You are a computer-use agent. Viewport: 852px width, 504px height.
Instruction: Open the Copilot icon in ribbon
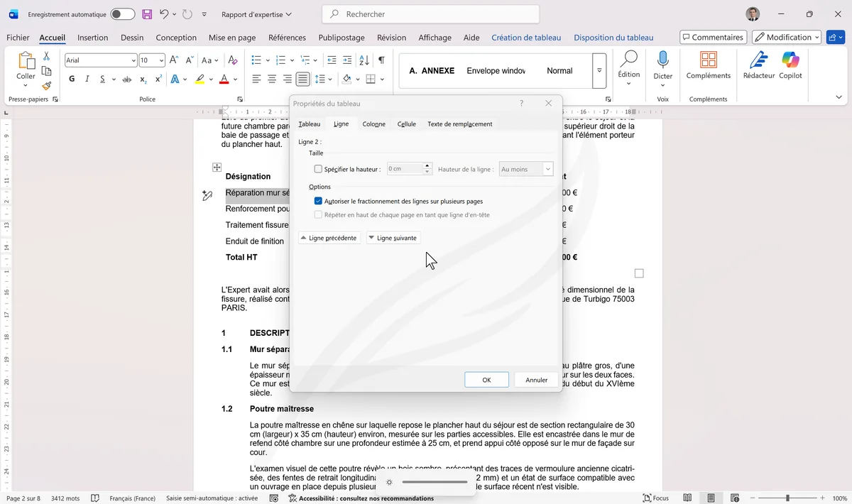[x=790, y=61]
